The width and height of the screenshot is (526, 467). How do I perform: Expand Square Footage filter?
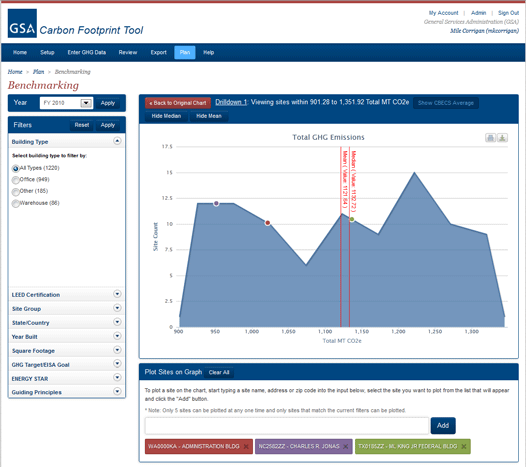pos(117,350)
